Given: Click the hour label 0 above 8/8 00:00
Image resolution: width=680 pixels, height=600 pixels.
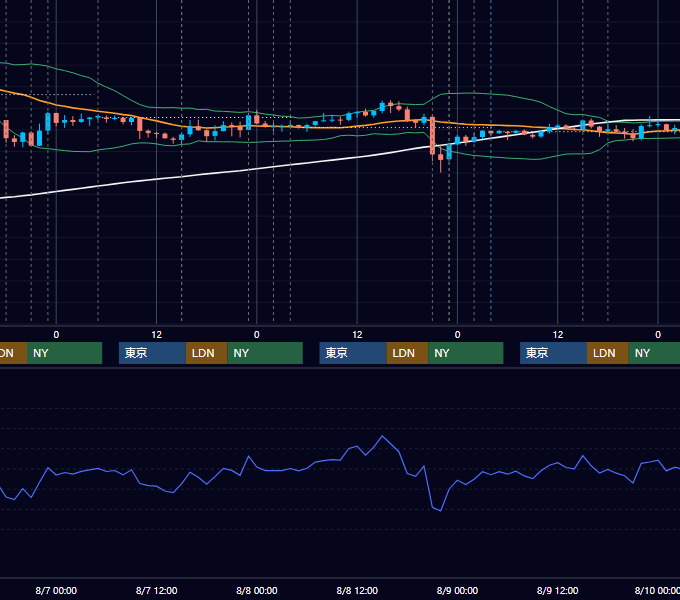Looking at the screenshot, I should (257, 335).
